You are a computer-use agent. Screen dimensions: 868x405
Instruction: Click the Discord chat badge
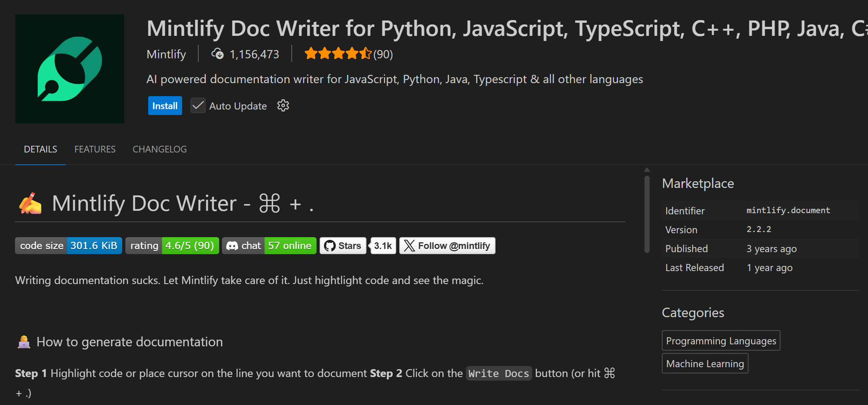269,246
